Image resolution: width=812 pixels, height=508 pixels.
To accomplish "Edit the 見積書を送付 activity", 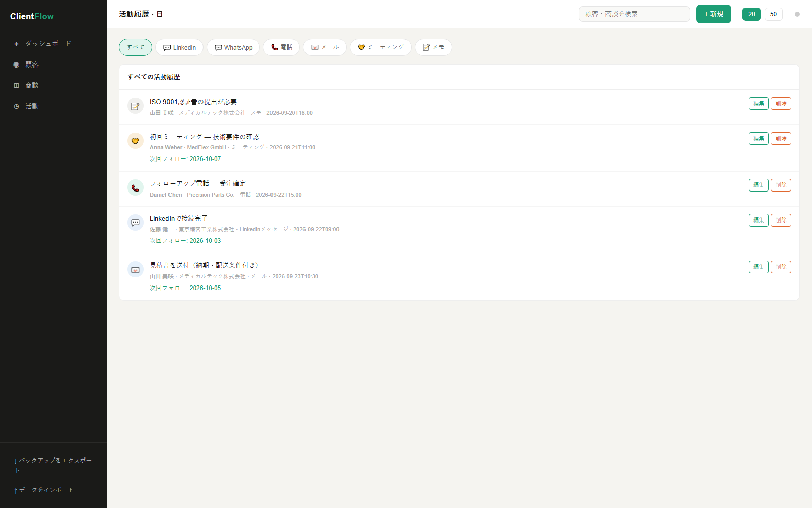I will (759, 267).
